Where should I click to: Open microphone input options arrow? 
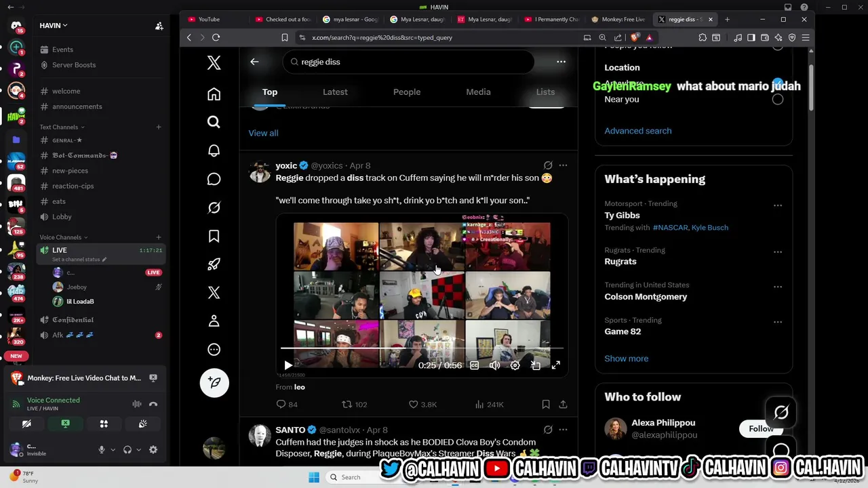pos(113,449)
